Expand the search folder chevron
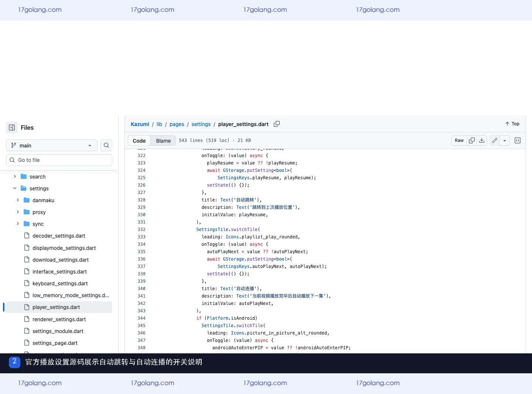 (x=15, y=176)
